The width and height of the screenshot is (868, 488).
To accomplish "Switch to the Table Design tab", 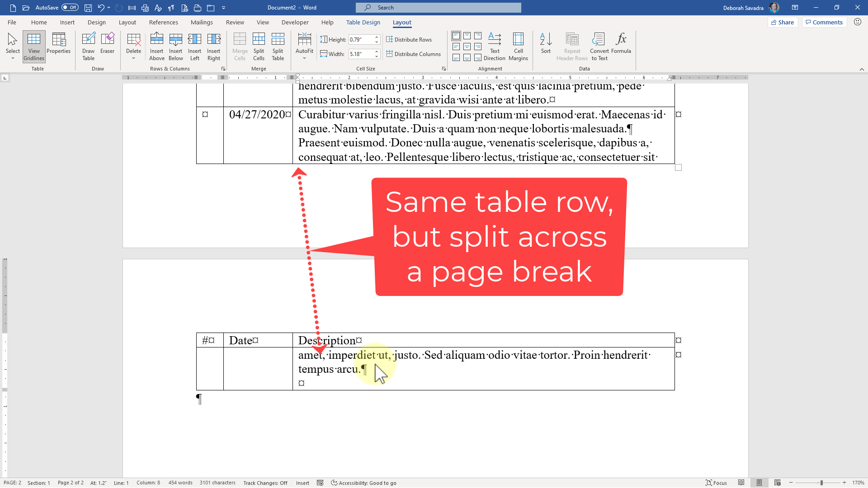I will click(363, 22).
